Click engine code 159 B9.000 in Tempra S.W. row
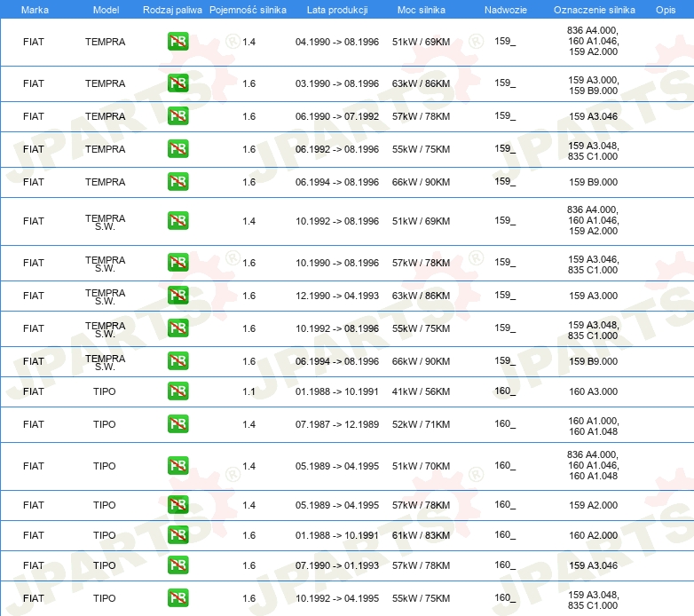The width and height of the screenshot is (694, 616). pyautogui.click(x=593, y=361)
